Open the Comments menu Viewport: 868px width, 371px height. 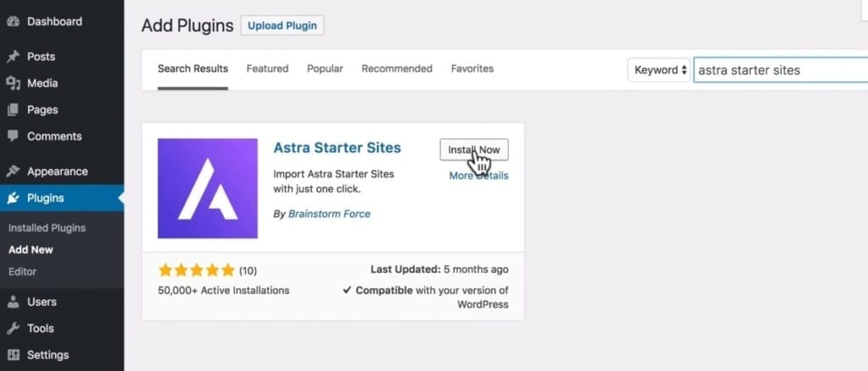[54, 136]
